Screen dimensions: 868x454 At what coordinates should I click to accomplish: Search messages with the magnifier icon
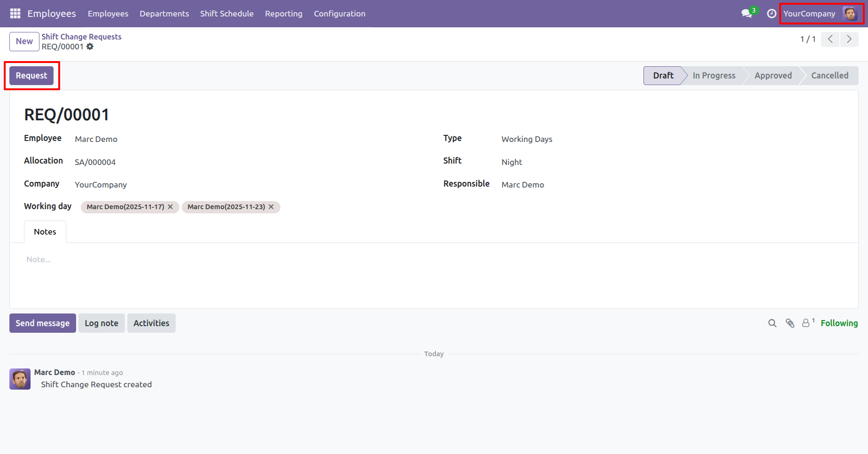(x=772, y=323)
